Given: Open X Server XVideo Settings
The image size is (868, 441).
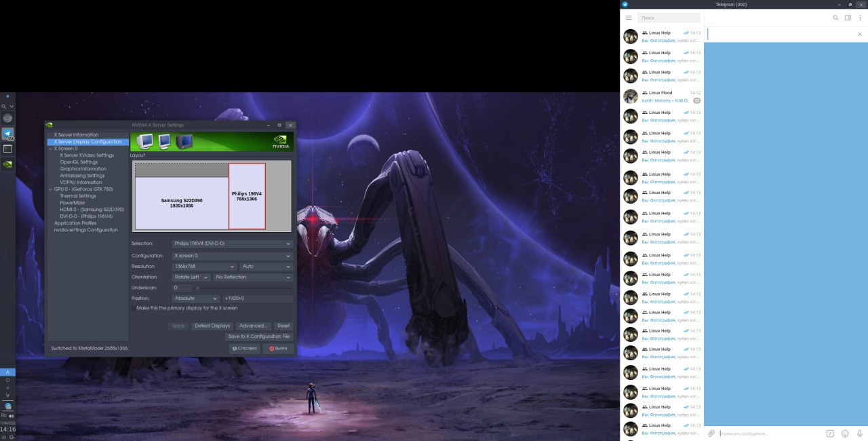Looking at the screenshot, I should point(87,155).
